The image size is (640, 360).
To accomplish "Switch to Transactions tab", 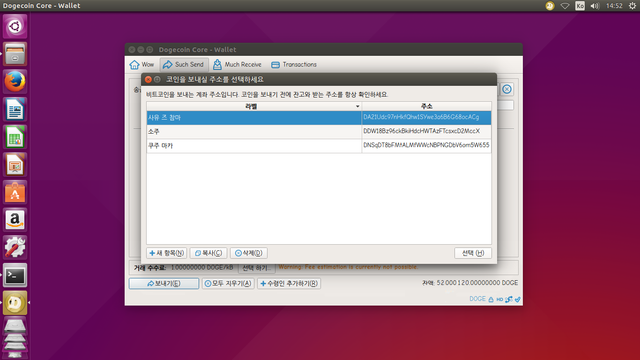I will 294,64.
